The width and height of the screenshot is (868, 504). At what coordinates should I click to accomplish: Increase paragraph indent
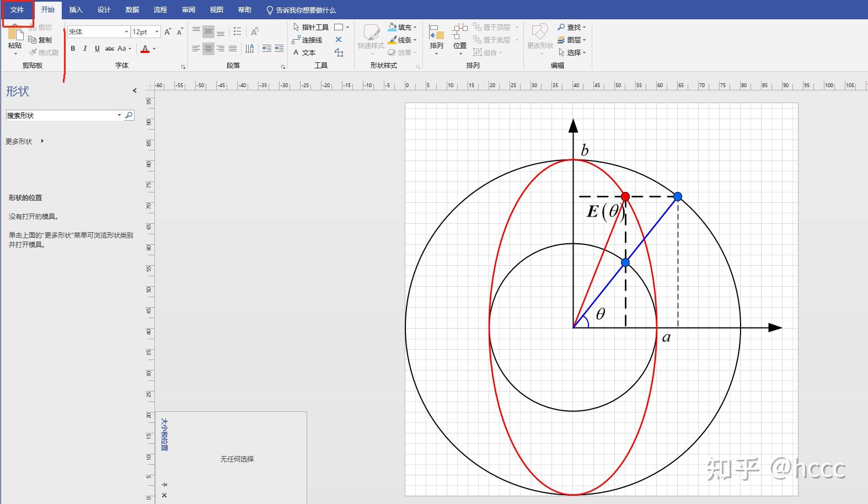click(x=279, y=49)
